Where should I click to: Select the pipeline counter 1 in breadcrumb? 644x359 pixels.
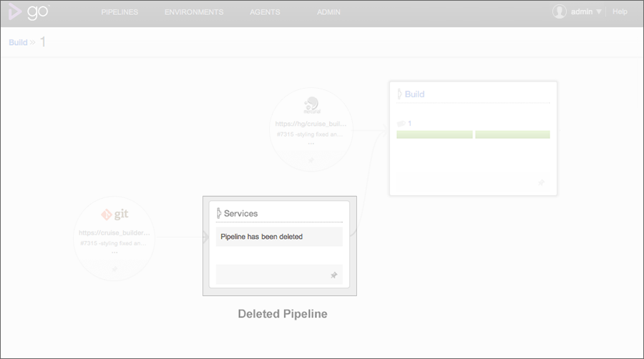[43, 42]
